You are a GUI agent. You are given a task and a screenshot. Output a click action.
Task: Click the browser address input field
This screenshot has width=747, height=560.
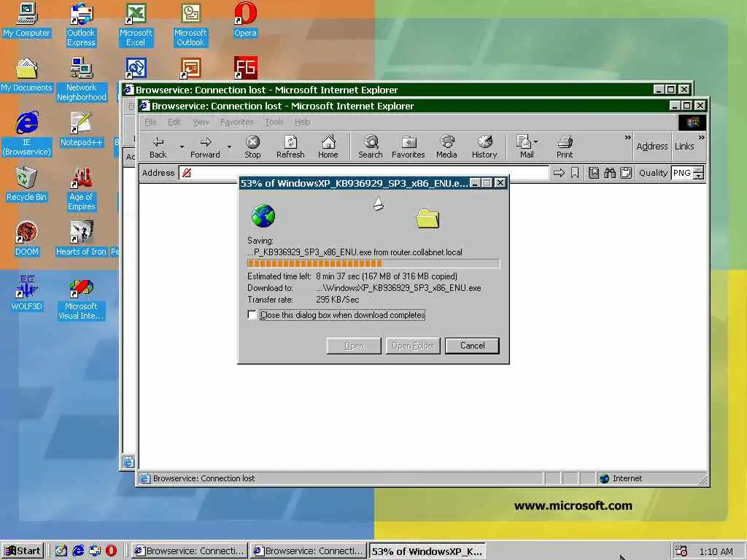[x=364, y=173]
